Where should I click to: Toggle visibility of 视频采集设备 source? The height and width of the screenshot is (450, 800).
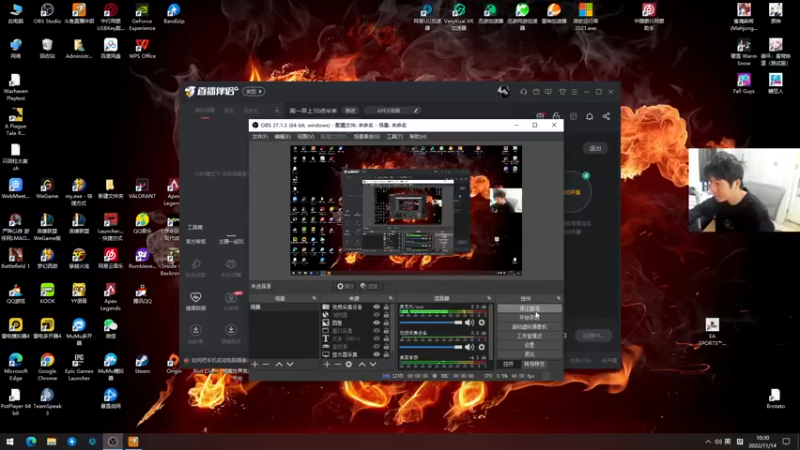tap(377, 307)
